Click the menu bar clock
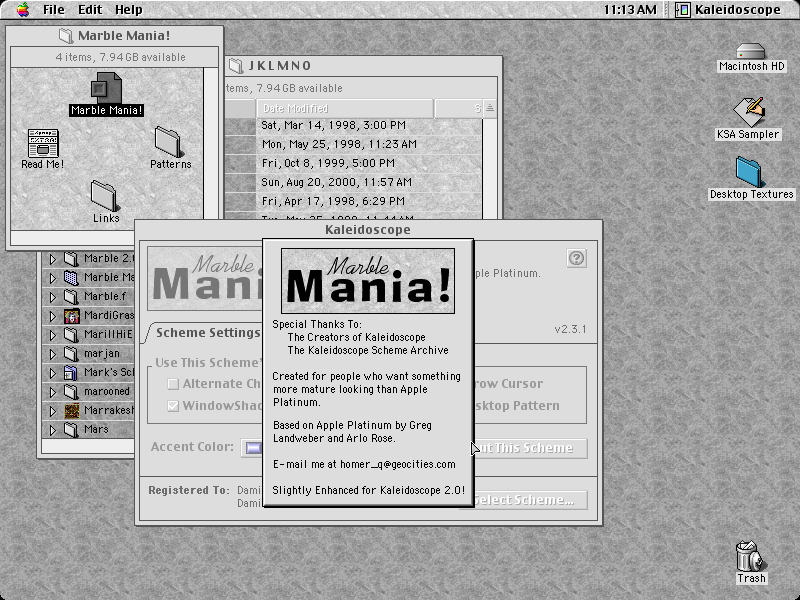800x600 pixels. pyautogui.click(x=630, y=10)
